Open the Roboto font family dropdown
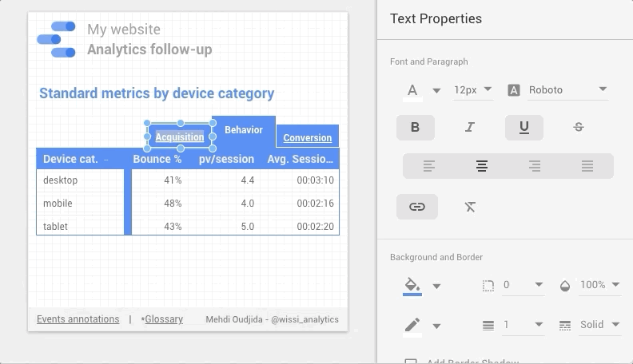 [567, 90]
